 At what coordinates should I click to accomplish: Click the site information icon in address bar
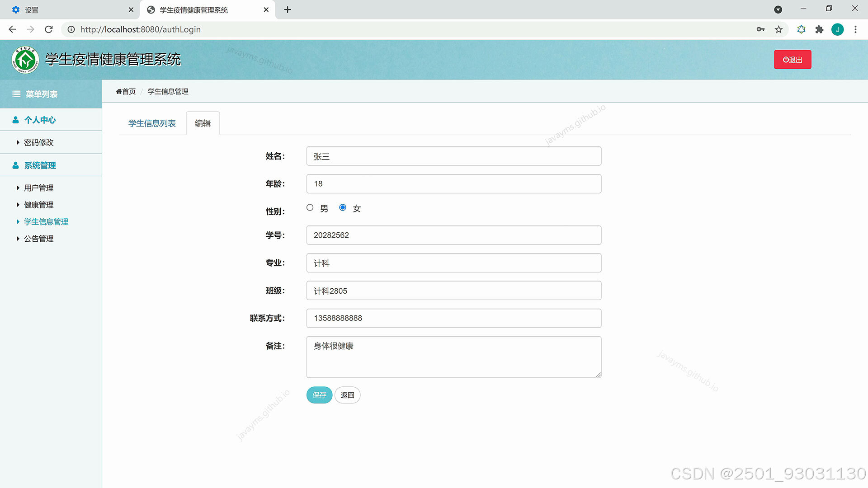[71, 29]
